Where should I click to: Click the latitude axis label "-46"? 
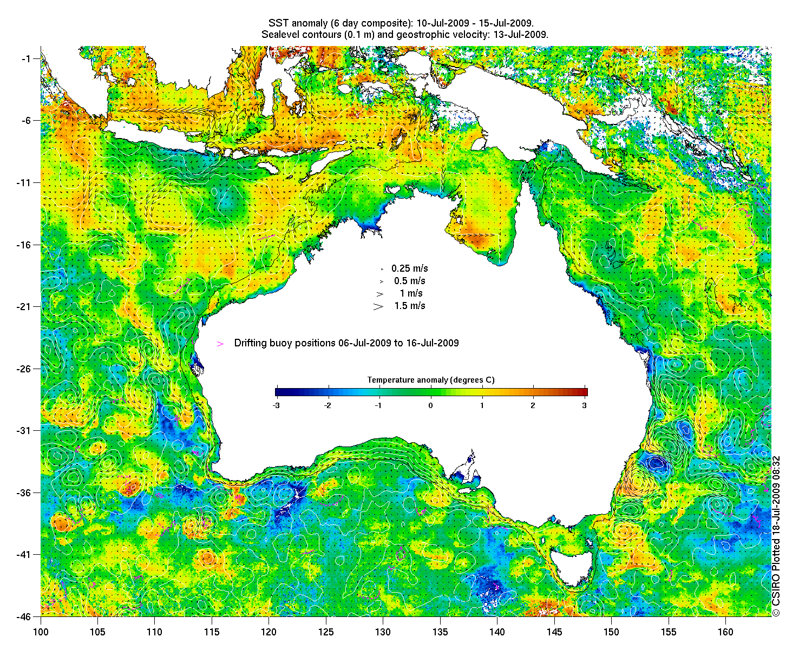point(24,616)
